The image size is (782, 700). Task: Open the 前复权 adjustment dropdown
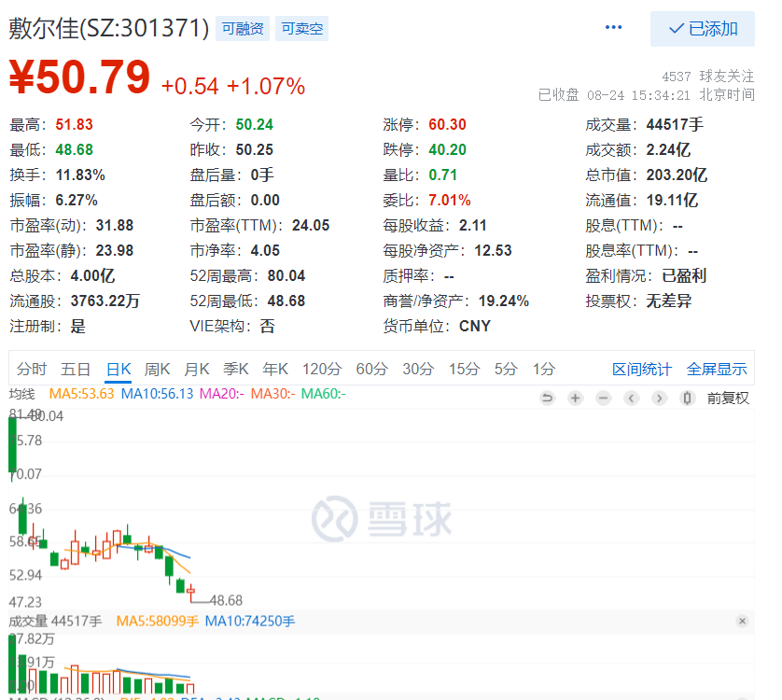click(x=728, y=399)
